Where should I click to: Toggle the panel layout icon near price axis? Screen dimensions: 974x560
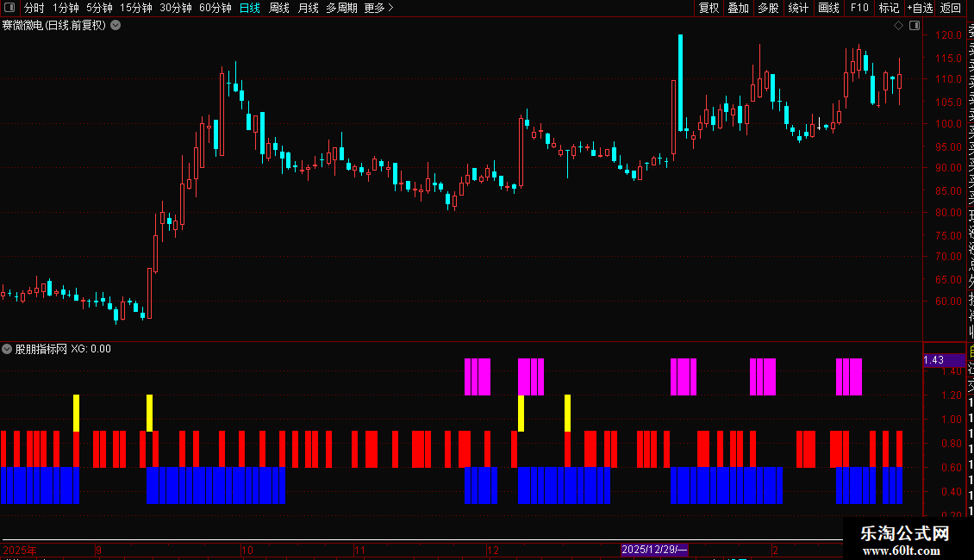coord(915,26)
